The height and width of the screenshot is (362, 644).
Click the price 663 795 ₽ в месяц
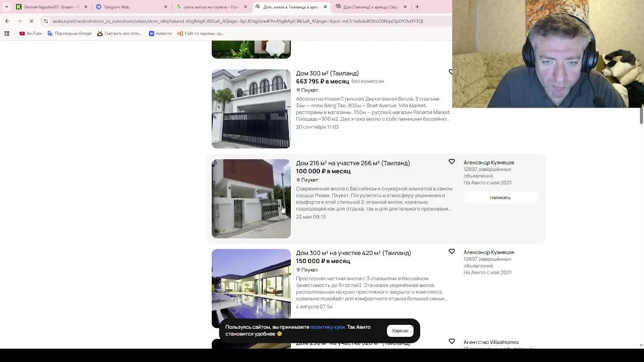(x=323, y=81)
